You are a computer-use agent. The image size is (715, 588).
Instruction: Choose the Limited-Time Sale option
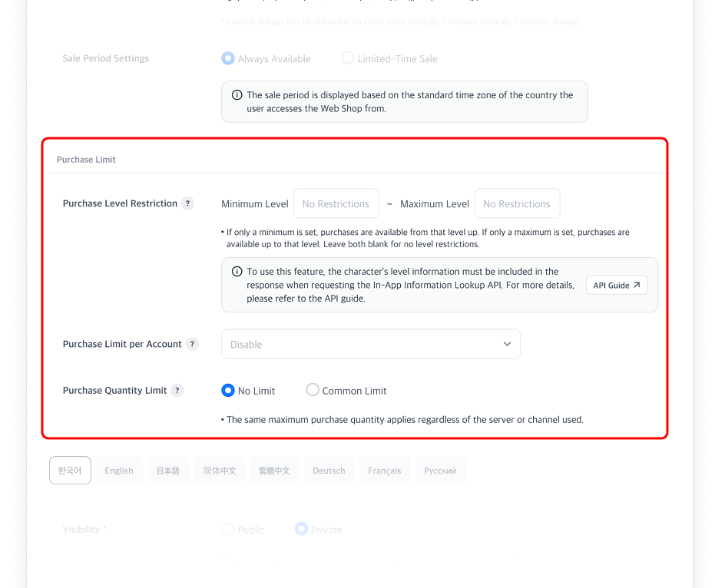pos(348,58)
